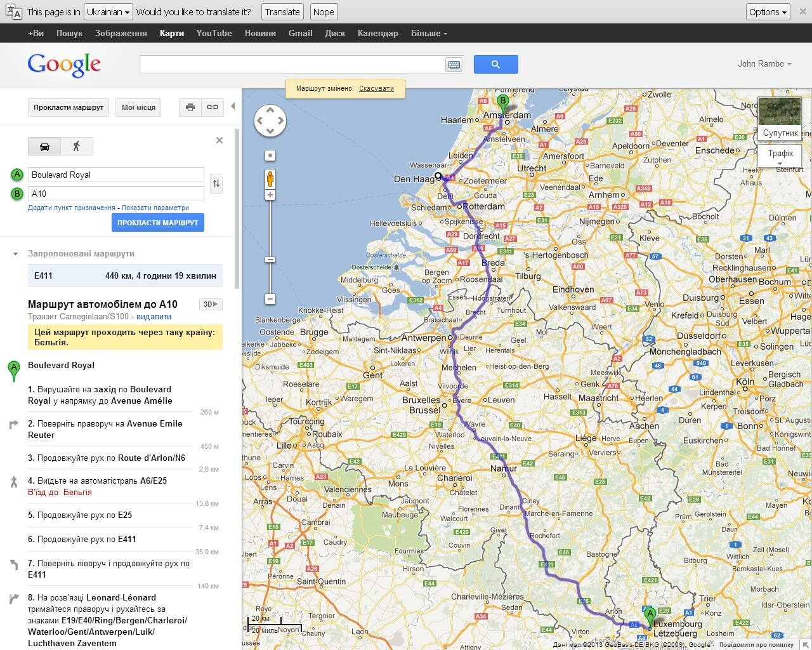Toggle the 3D route preview button
Viewport: 812px width, 650px height.
tap(211, 304)
